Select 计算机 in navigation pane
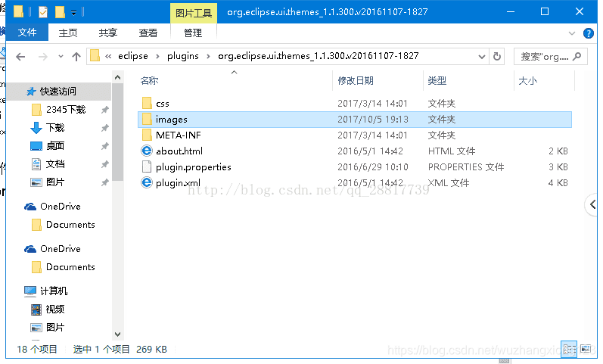603x364 pixels. click(x=54, y=291)
